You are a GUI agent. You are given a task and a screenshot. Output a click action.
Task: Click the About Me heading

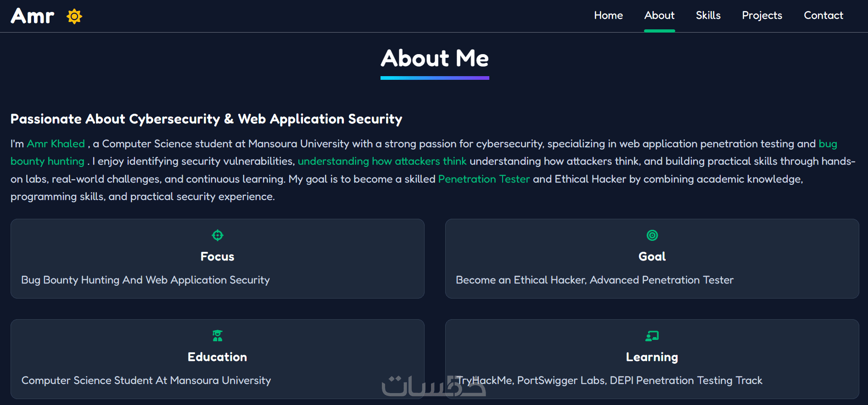[435, 58]
